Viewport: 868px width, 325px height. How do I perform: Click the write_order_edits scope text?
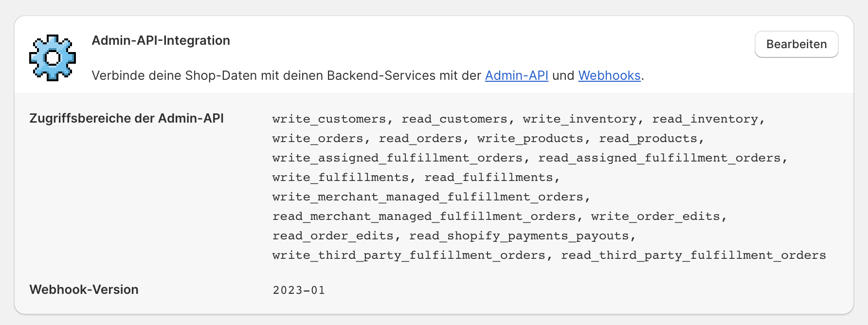pyautogui.click(x=655, y=217)
